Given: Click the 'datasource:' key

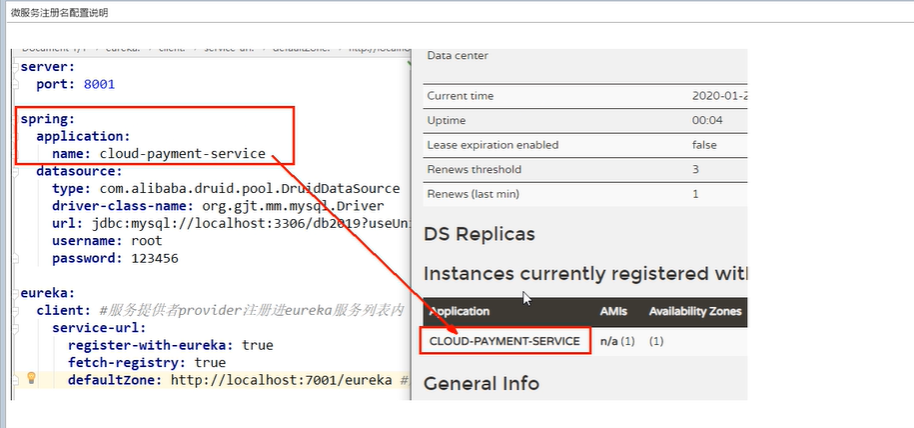Looking at the screenshot, I should click(x=79, y=171).
